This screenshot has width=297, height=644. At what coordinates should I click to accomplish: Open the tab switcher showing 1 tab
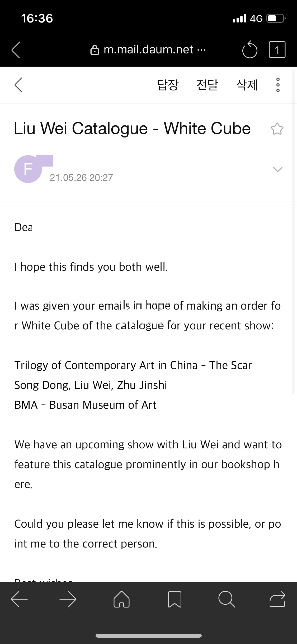coord(277,50)
